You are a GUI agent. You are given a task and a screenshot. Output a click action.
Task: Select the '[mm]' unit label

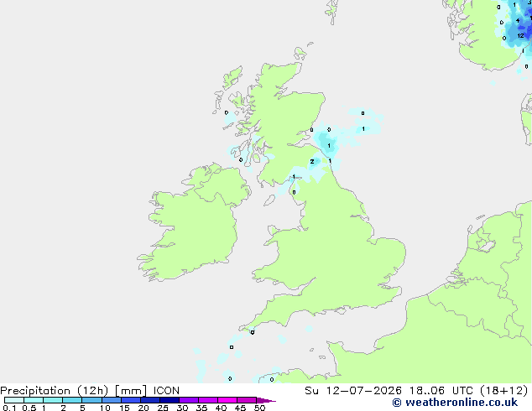point(131,391)
